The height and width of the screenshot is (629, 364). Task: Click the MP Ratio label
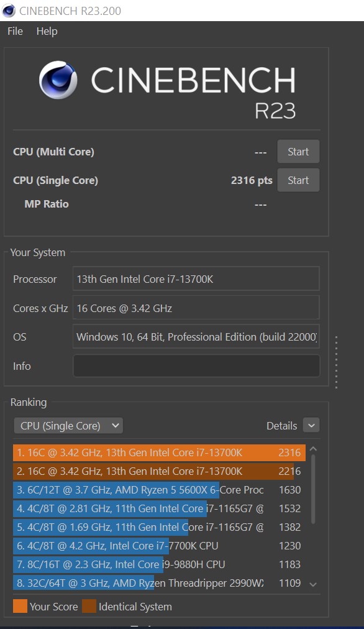(47, 204)
